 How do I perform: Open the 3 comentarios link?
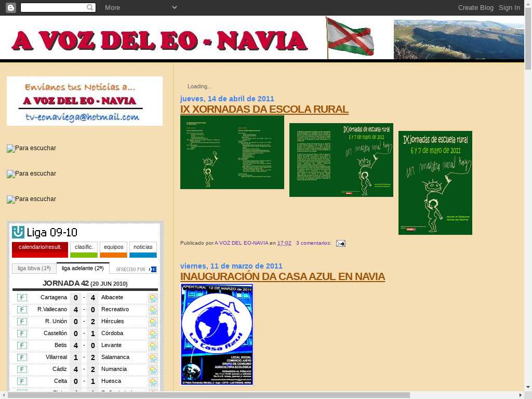(313, 243)
